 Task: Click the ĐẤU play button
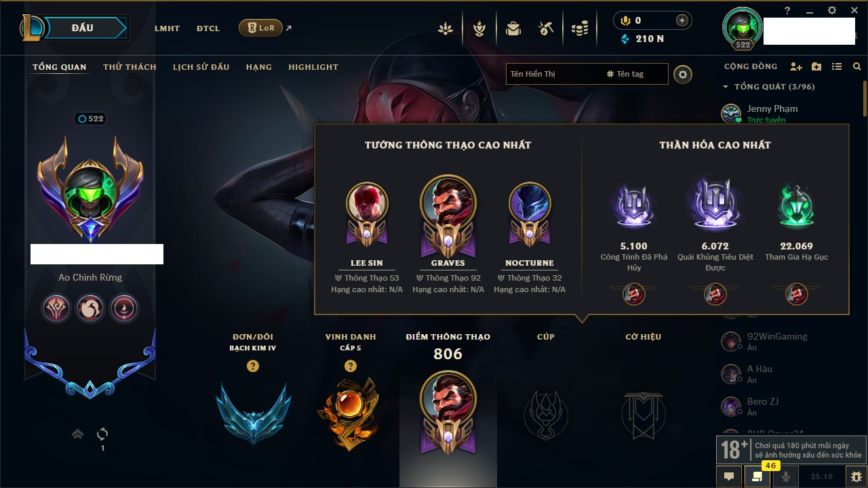(82, 28)
